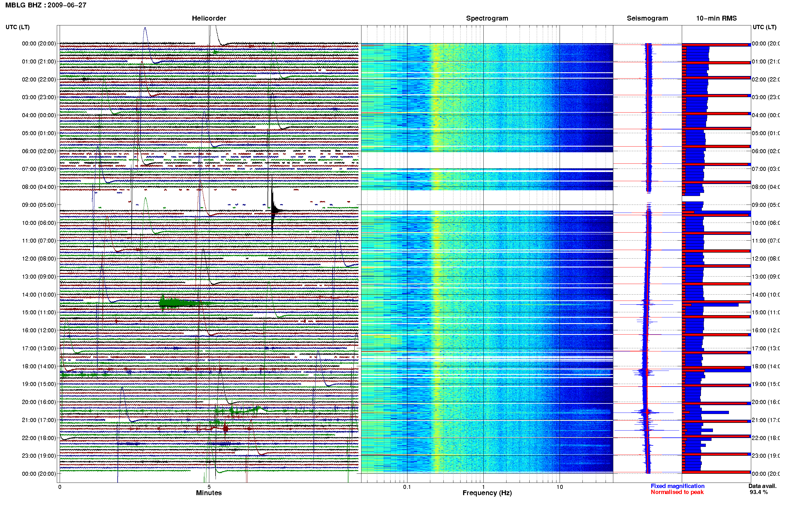812x508 pixels.
Task: Select the left '02:00 (22:00)' time label
Action: [x=39, y=79]
